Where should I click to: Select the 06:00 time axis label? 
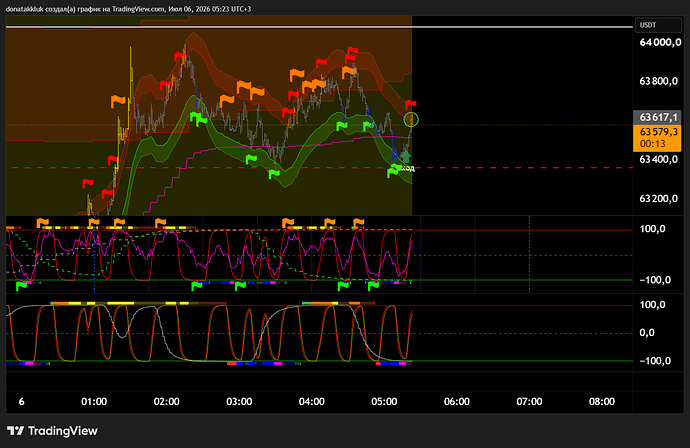pyautogui.click(x=457, y=401)
